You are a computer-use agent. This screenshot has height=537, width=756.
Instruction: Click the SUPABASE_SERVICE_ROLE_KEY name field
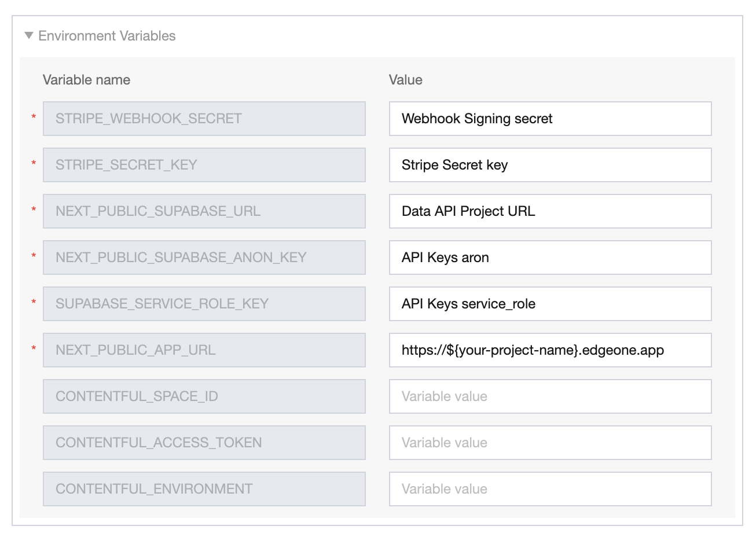point(204,304)
